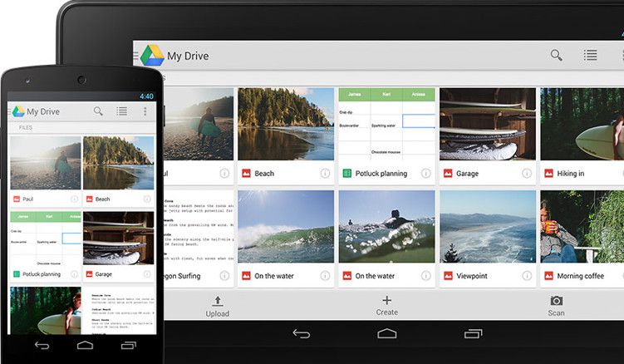This screenshot has width=624, height=364.
Task: Open info for Beach on the tablet
Action: 325,173
